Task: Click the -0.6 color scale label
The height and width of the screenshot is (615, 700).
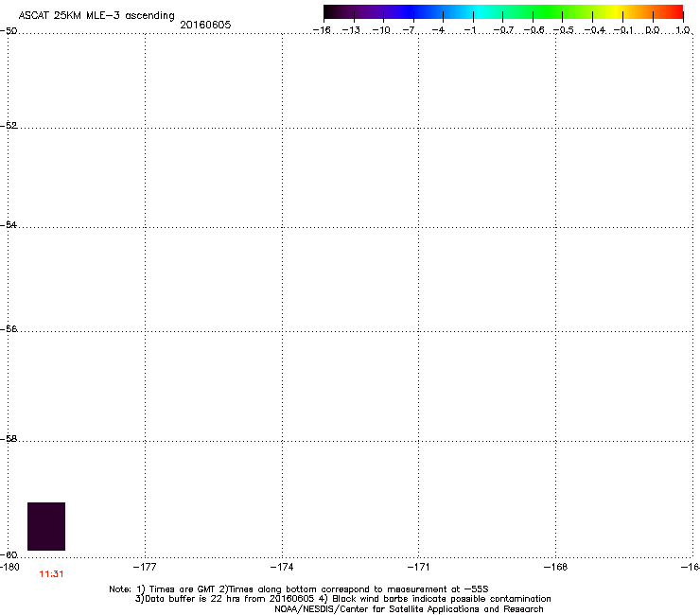Action: (534, 30)
